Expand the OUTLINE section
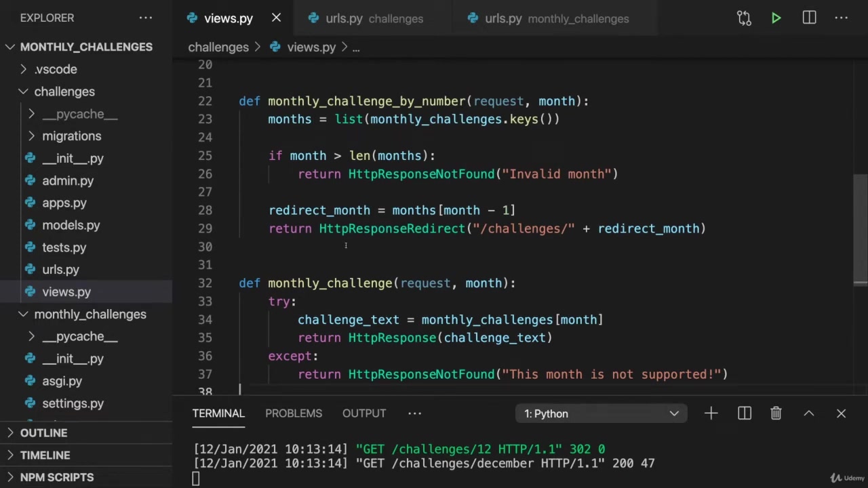Viewport: 868px width, 488px height. pos(43,432)
